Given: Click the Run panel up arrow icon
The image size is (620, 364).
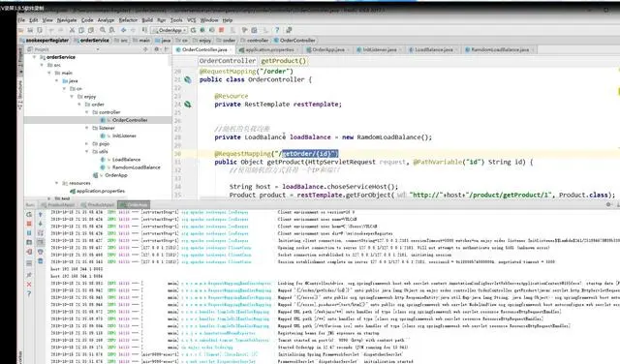Looking at the screenshot, I should (x=41, y=214).
